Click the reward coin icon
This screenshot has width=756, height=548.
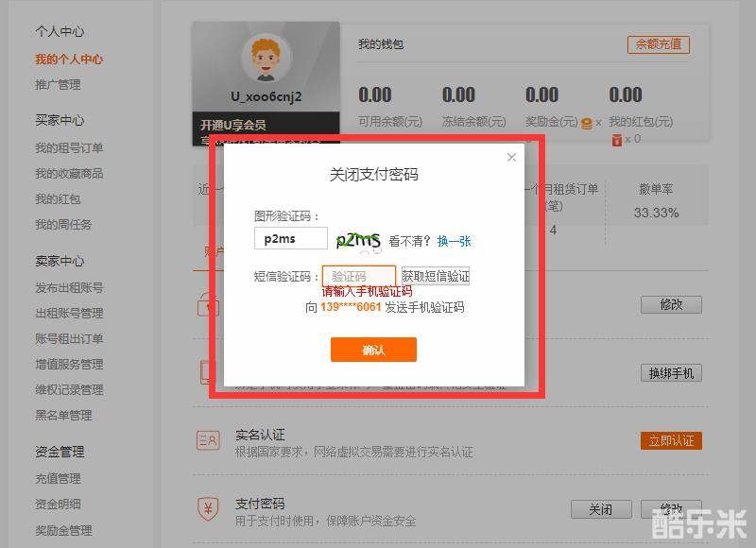(x=586, y=122)
